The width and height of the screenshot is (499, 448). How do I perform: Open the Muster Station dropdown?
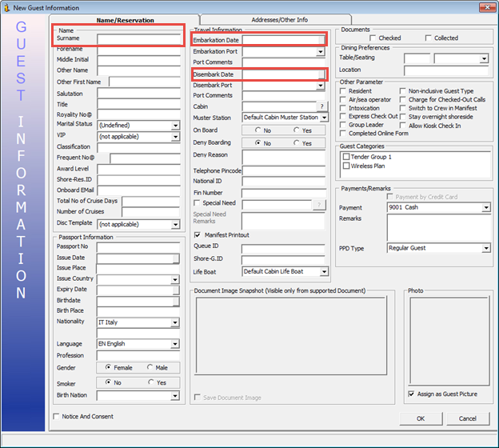pyautogui.click(x=325, y=118)
